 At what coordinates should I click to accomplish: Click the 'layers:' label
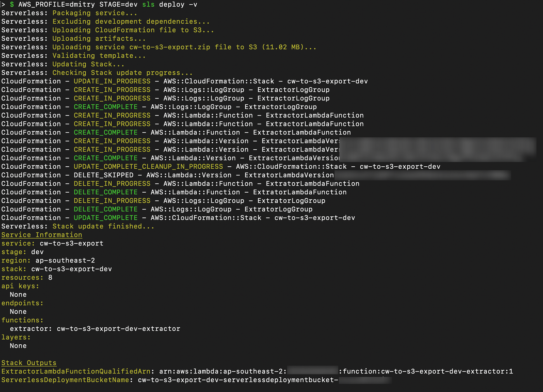click(16, 337)
